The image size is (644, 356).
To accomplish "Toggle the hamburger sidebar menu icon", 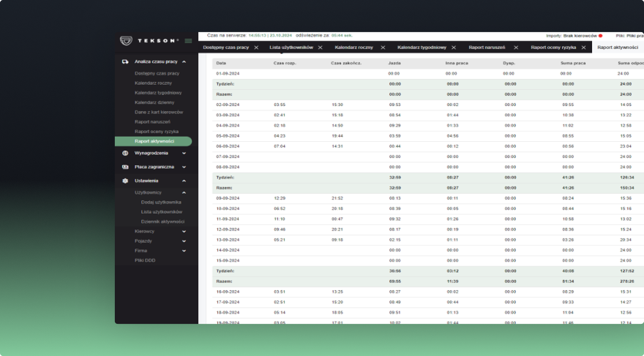I will (188, 40).
